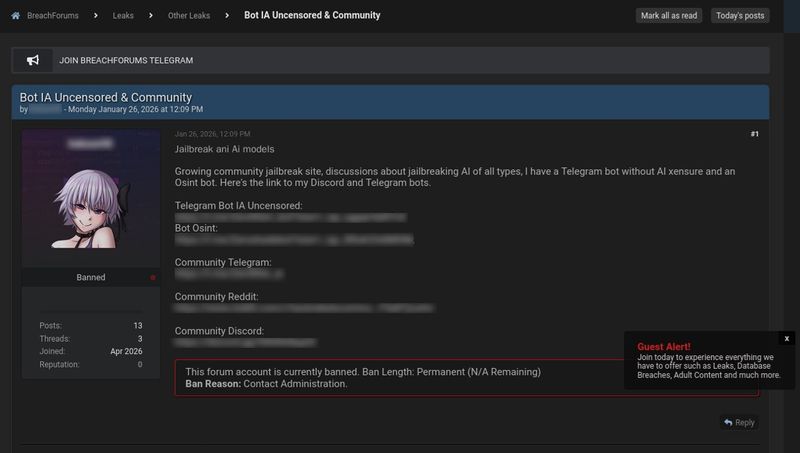Click the Threads count 3

tap(140, 339)
